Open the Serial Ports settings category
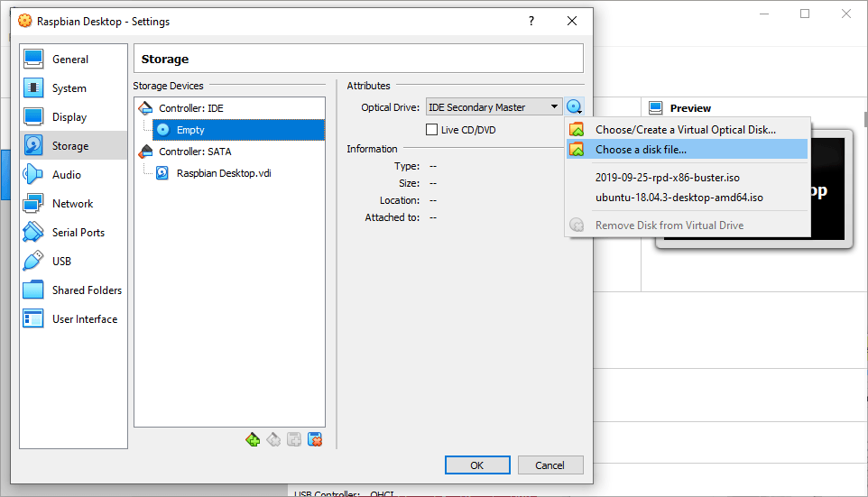Image resolution: width=868 pixels, height=497 pixels. [73, 233]
